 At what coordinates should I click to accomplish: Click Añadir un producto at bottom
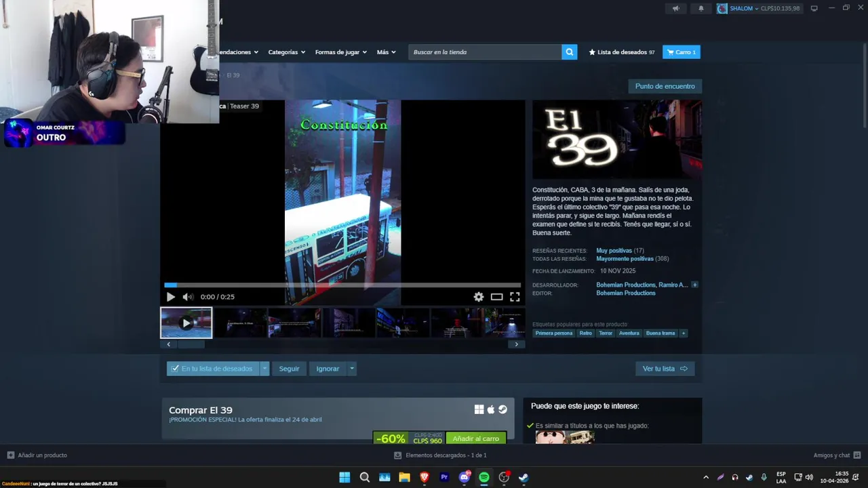(37, 455)
